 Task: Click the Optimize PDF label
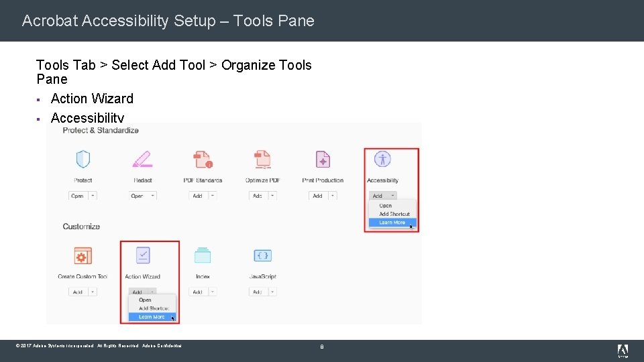tap(263, 180)
